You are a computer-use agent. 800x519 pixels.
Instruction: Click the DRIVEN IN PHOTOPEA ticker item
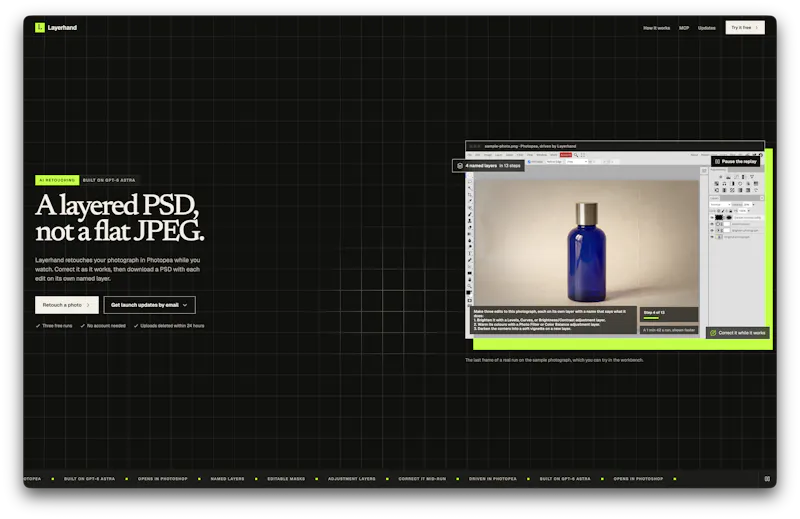492,479
